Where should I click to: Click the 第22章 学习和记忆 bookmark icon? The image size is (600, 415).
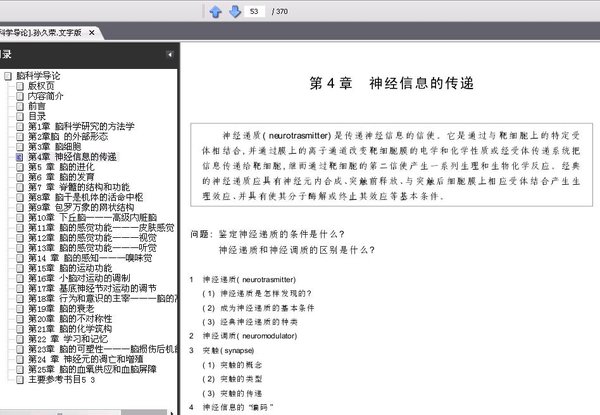(20, 339)
